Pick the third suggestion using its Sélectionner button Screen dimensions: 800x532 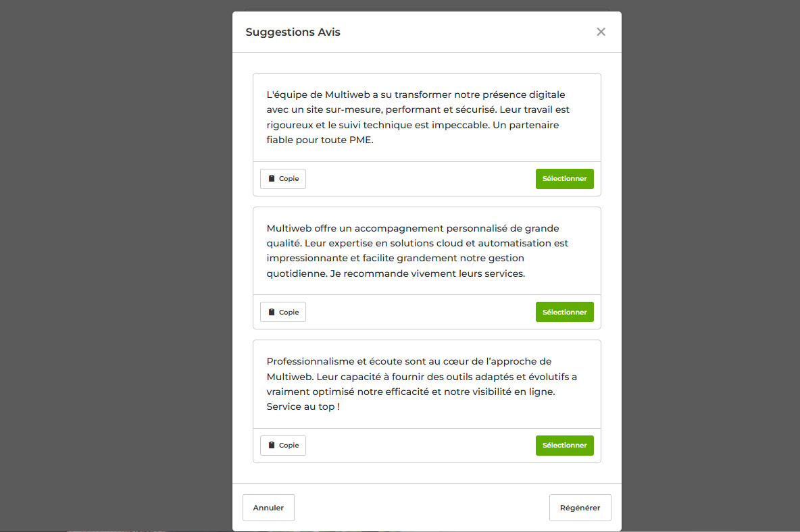click(x=564, y=446)
